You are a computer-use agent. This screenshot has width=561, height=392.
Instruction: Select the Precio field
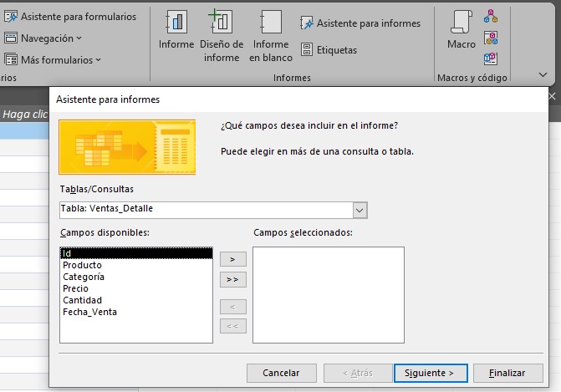coord(136,288)
